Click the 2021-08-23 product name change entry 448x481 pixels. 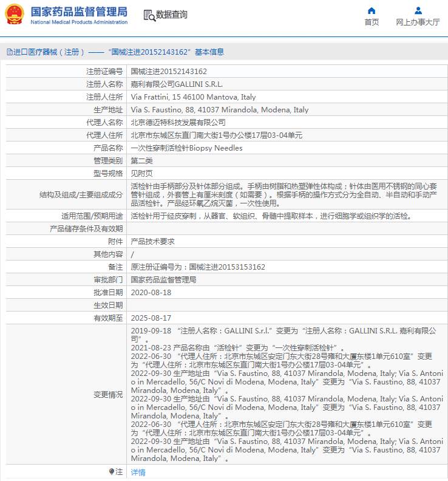point(238,348)
